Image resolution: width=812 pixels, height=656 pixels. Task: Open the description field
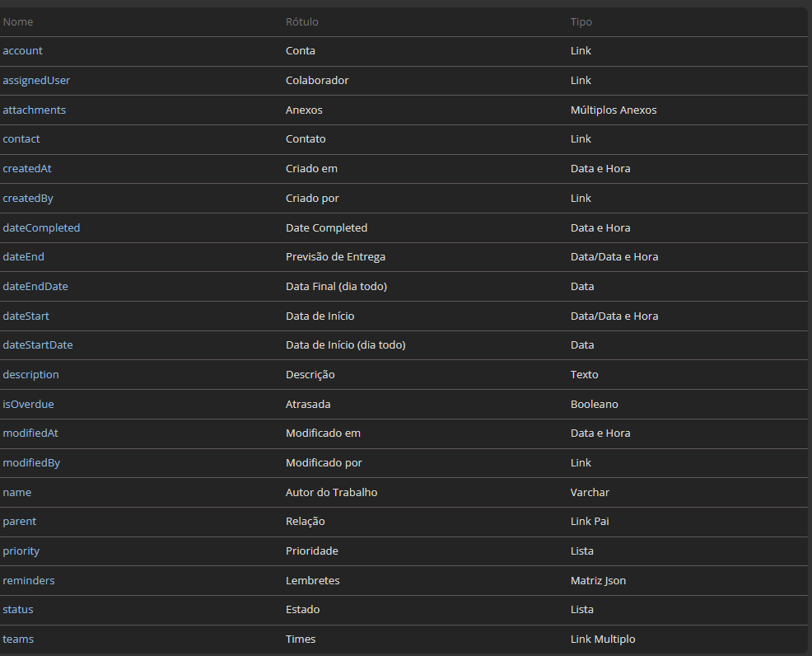tap(30, 375)
